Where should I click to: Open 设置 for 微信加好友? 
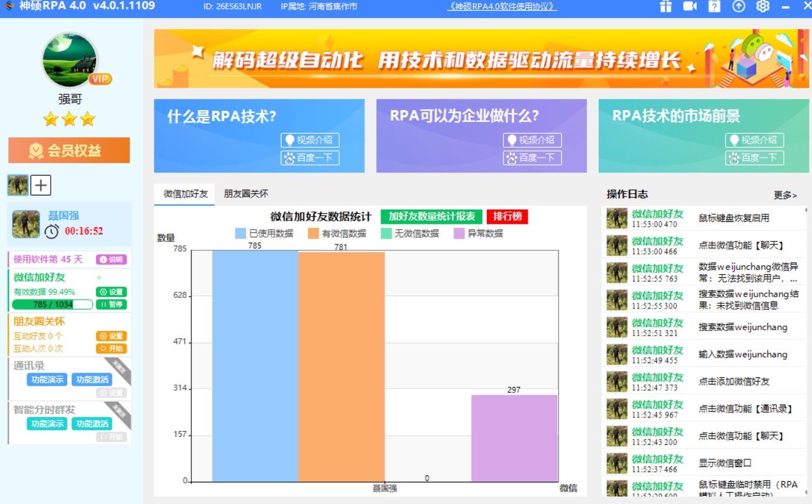point(111,292)
